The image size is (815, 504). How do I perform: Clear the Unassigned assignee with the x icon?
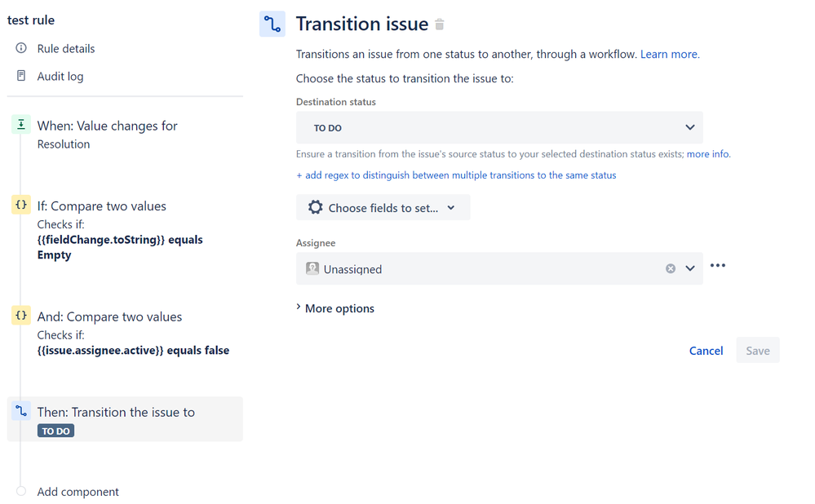click(x=671, y=268)
